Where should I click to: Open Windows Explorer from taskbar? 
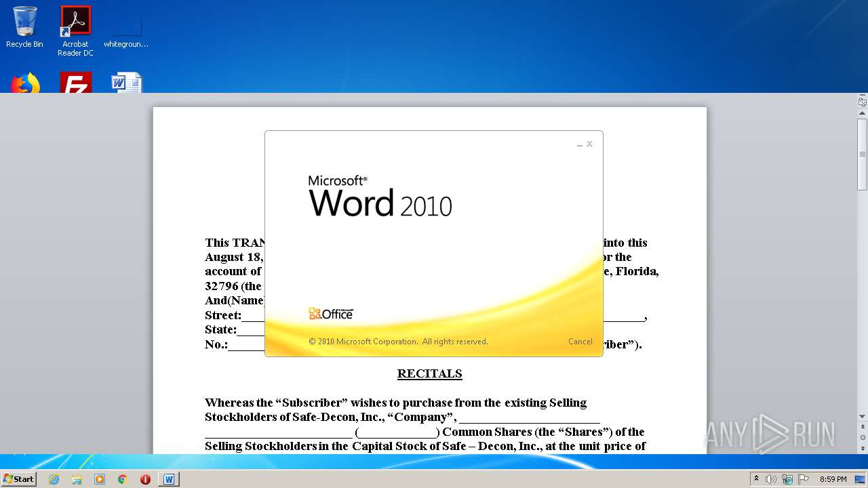tap(77, 479)
